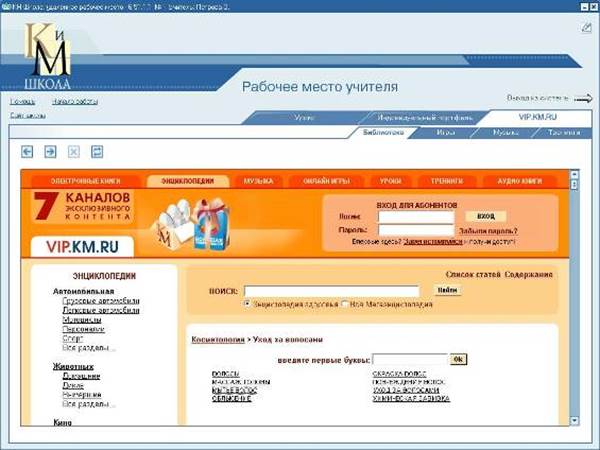Select the Мегаэнциклопедия radio option
Image resolution: width=600 pixels, height=450 pixels.
tap(344, 303)
